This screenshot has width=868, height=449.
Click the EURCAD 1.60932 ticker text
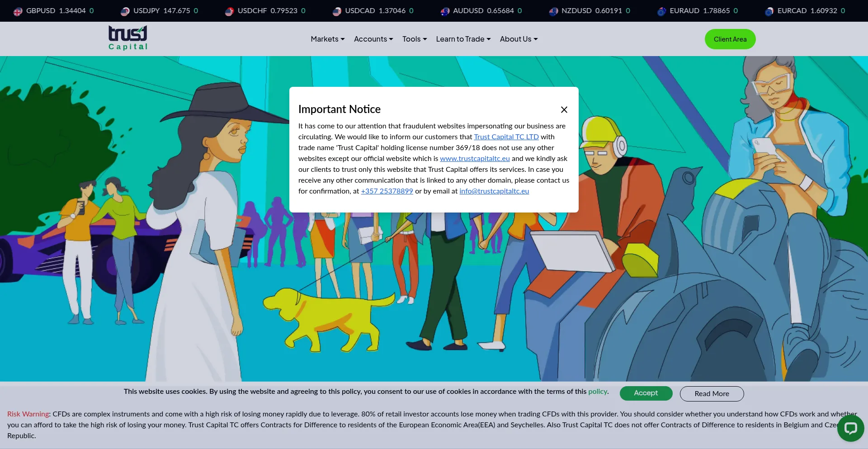pos(807,10)
